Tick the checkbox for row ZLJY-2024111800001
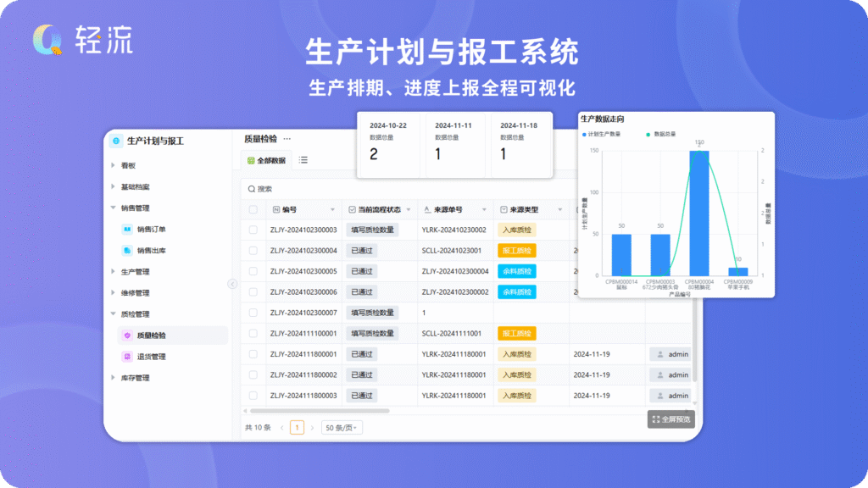The height and width of the screenshot is (488, 868). tap(253, 354)
